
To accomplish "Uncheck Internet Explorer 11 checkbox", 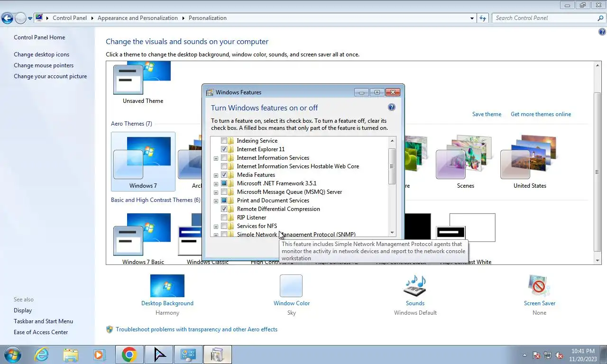I will pos(224,149).
